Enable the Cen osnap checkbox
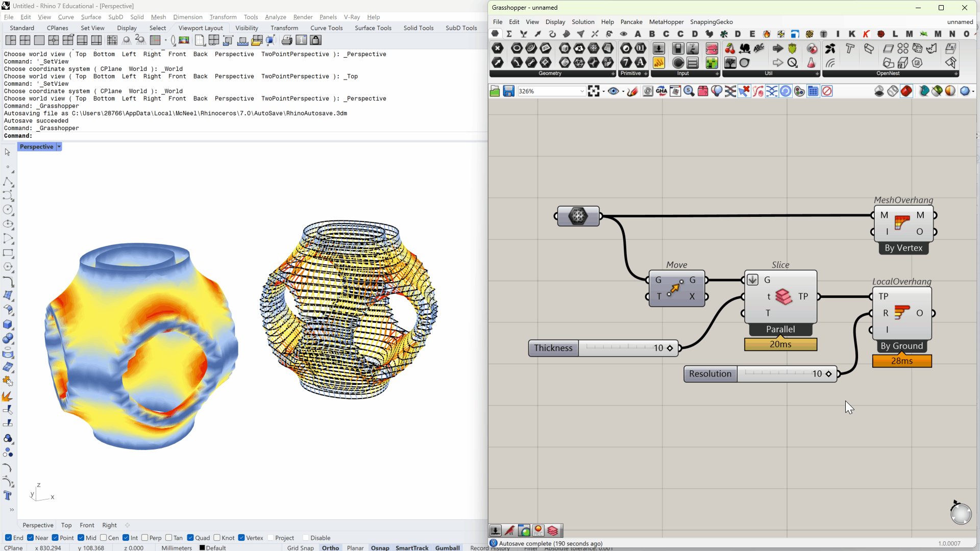 coord(104,538)
